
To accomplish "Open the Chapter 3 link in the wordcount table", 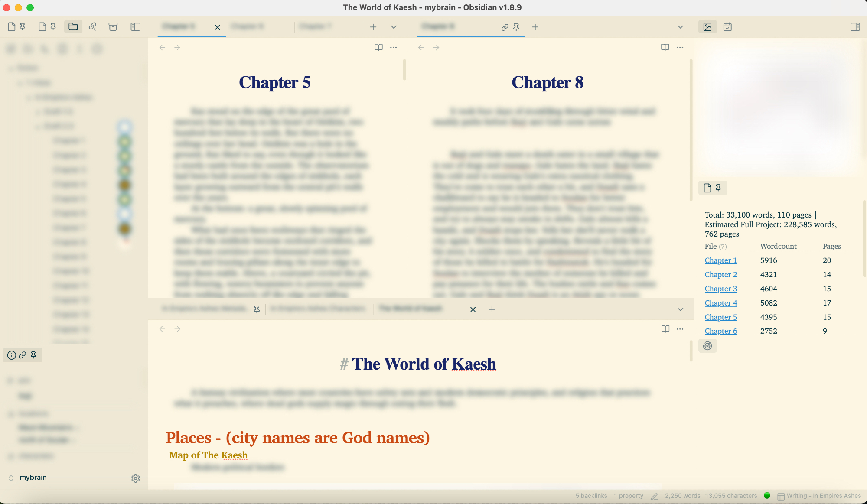I will click(720, 289).
